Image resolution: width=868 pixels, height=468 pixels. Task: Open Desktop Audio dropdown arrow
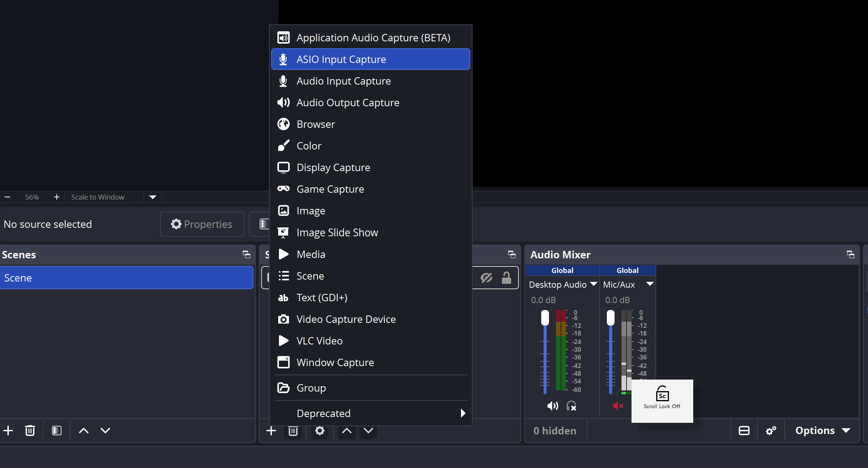tap(594, 284)
